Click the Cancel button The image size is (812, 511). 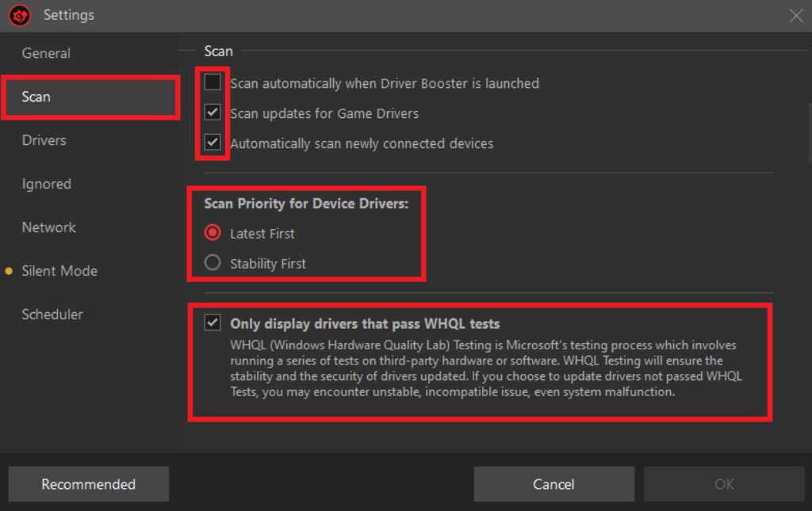click(553, 484)
